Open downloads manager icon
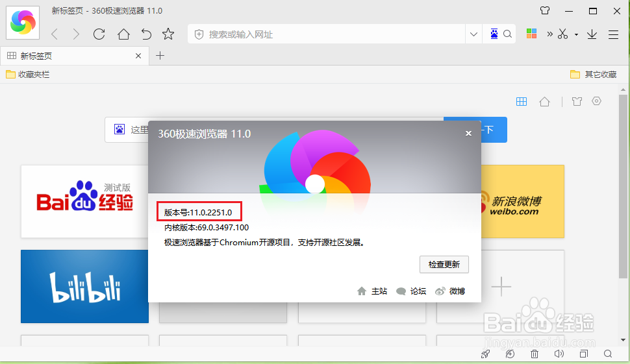630x364 pixels. point(592,34)
